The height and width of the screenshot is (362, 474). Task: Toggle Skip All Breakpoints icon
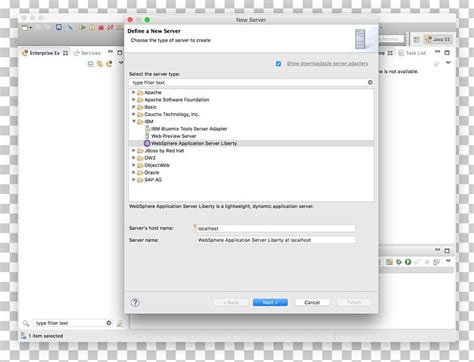click(70, 27)
